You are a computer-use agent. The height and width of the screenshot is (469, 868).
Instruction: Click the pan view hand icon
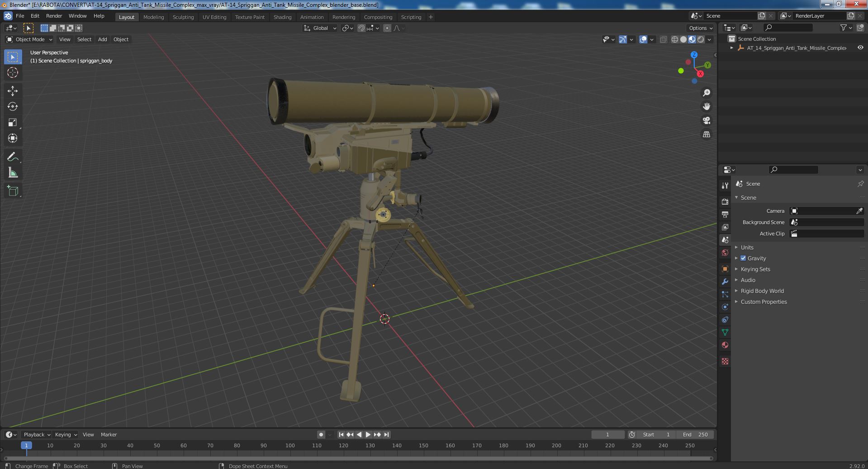click(707, 106)
